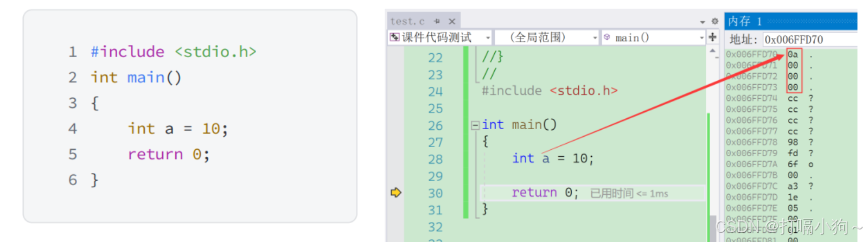Close the test.c tab
The height and width of the screenshot is (242, 868).
coord(452,21)
